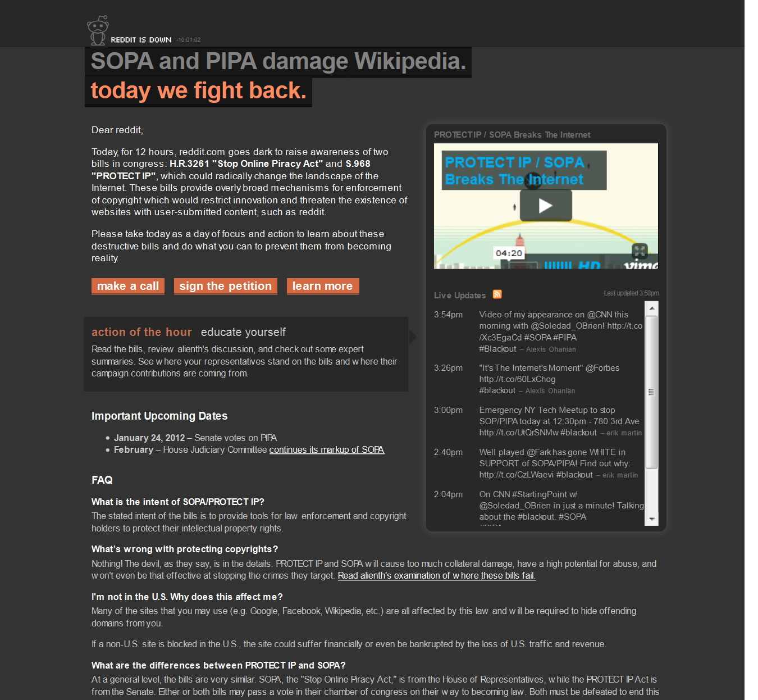Open 'Read alienth's examination' link
This screenshot has width=758, height=700.
tap(437, 576)
